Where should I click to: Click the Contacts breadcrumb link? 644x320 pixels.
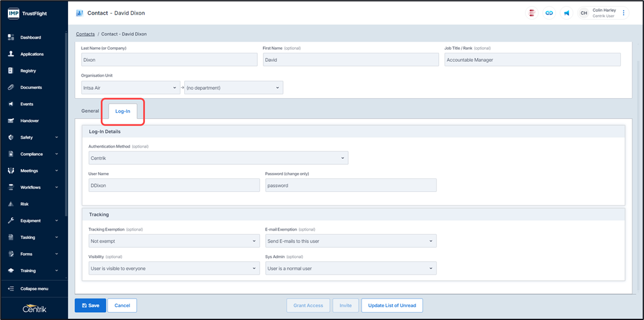coord(85,34)
